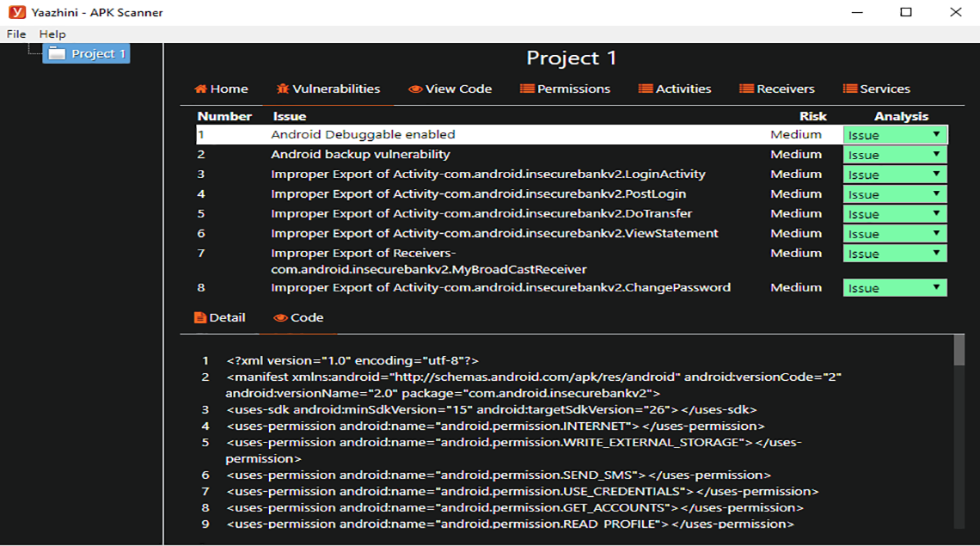
Task: Click the Yaazhini app logo icon
Action: 17,12
